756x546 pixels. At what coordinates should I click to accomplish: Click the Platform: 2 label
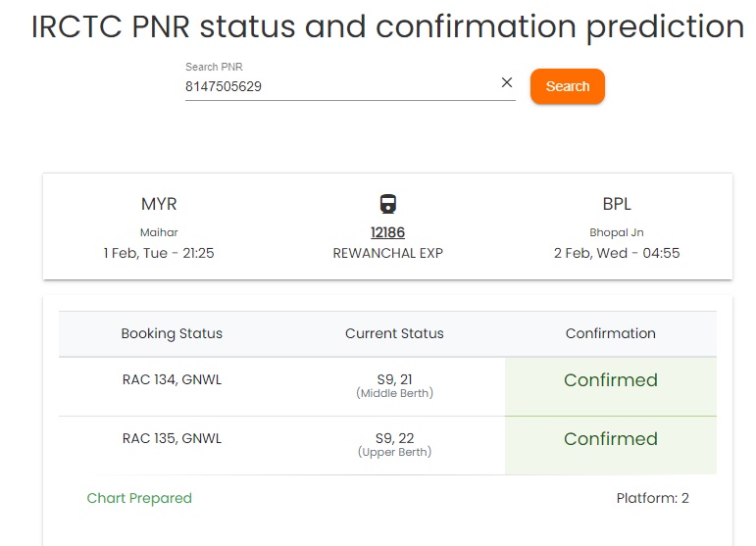tap(652, 498)
